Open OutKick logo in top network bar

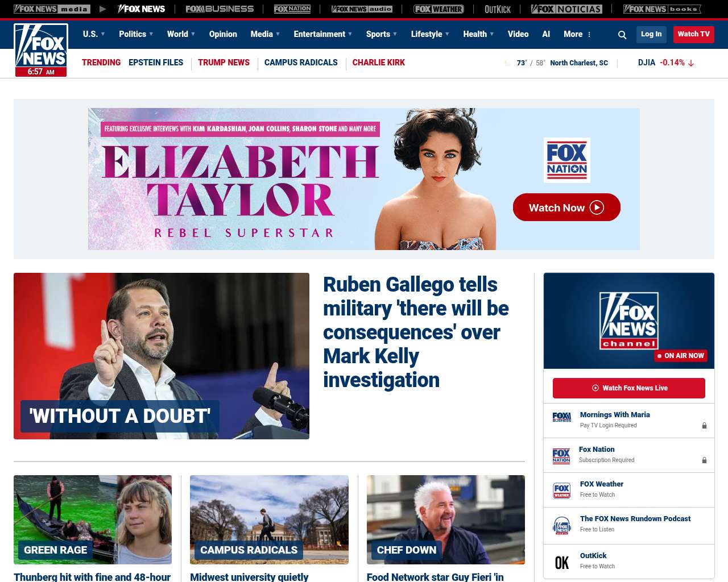click(498, 9)
